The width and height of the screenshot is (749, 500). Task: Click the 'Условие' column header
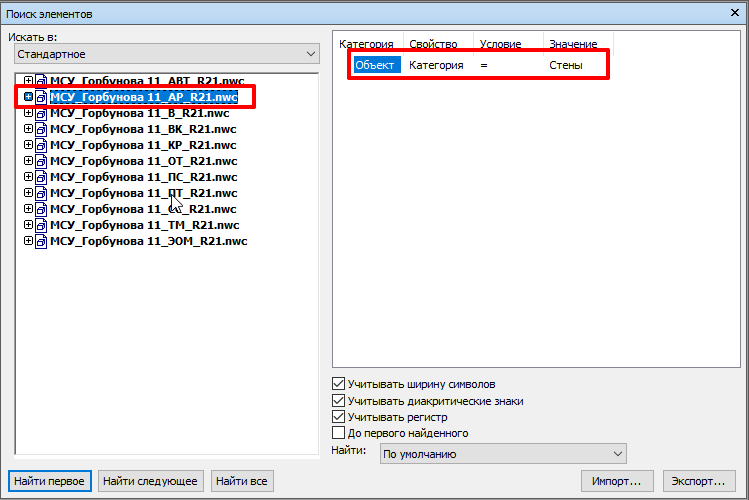pos(500,45)
